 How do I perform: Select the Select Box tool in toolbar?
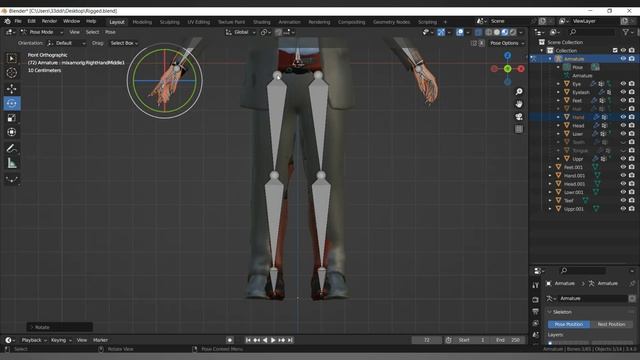[x=11, y=58]
